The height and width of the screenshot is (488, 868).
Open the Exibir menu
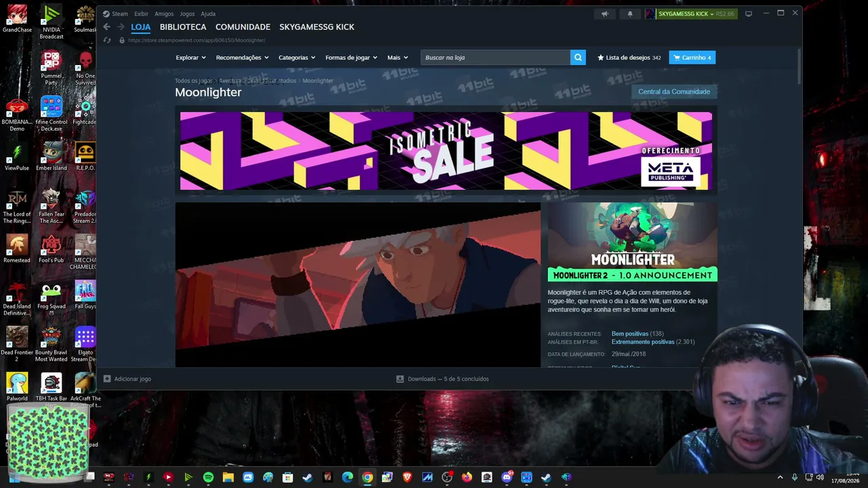[x=141, y=14]
